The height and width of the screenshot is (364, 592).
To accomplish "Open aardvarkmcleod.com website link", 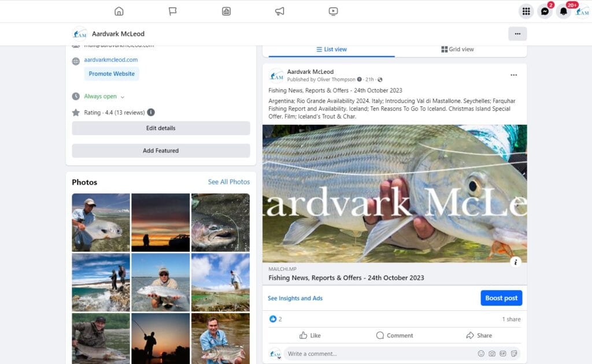I will pos(110,60).
